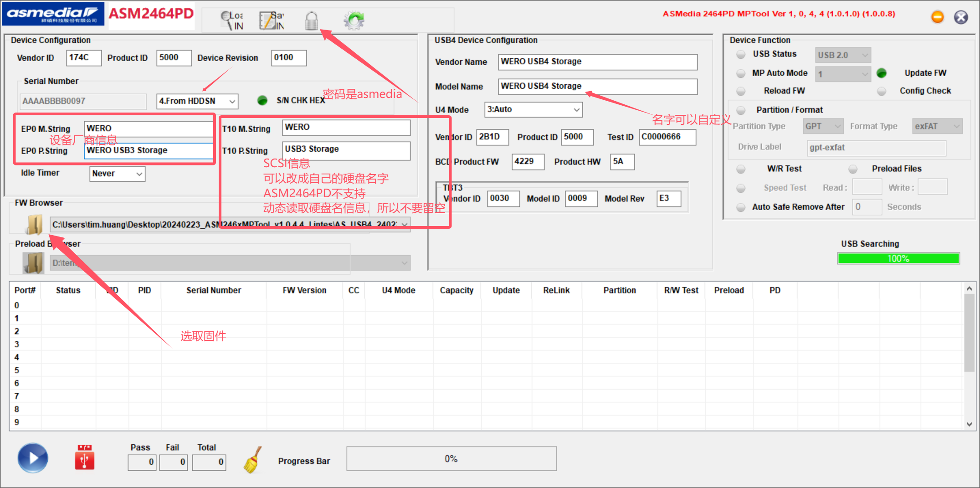Image resolution: width=980 pixels, height=488 pixels.
Task: Open the MP Auto Mode count dropdown
Action: coord(843,74)
